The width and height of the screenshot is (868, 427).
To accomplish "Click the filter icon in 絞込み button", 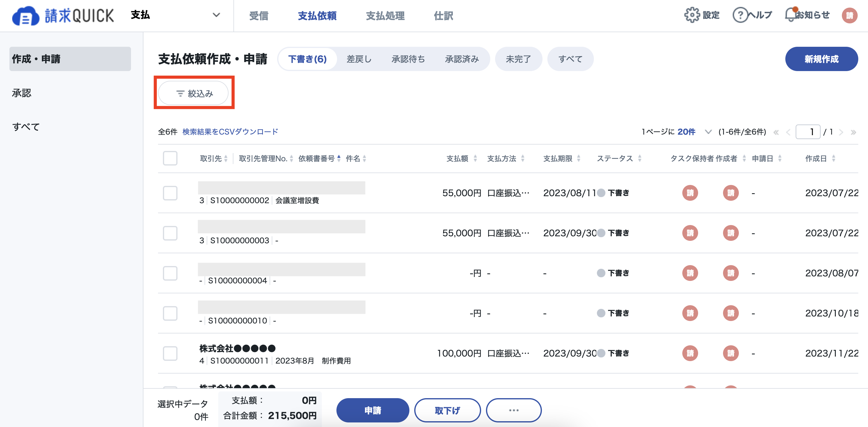I will pyautogui.click(x=180, y=93).
